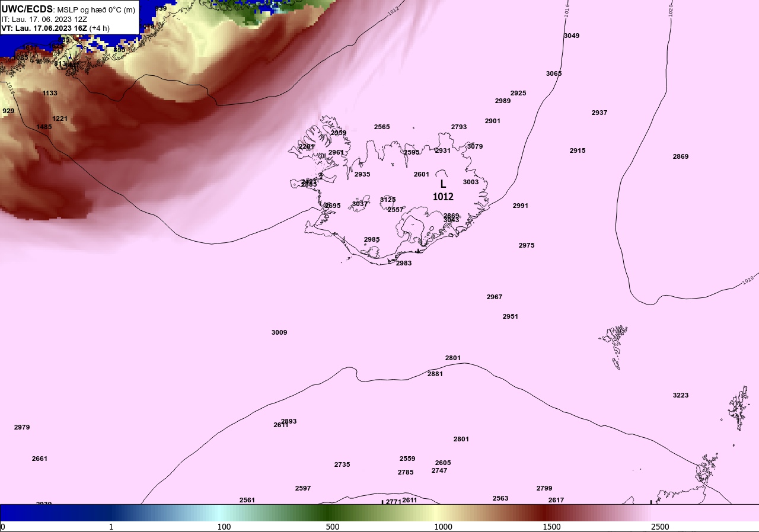Select the 2881 height label

coord(435,374)
